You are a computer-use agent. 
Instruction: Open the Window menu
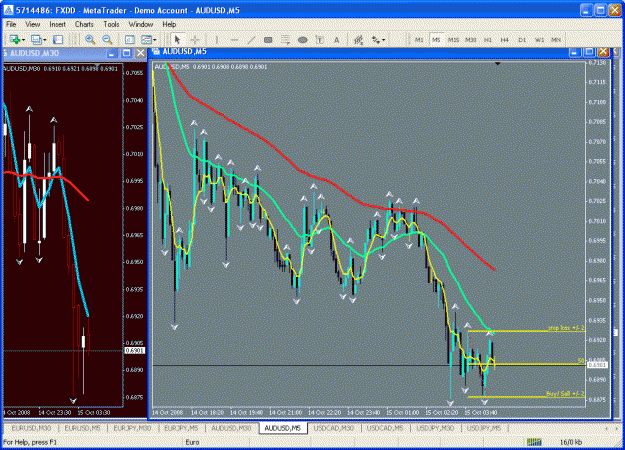pos(141,24)
